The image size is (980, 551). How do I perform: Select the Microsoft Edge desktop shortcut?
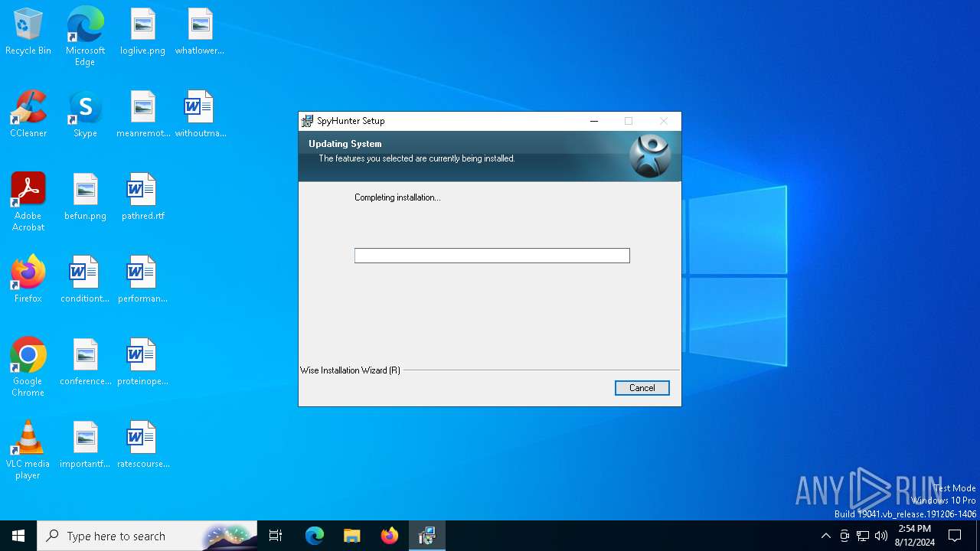pyautogui.click(x=85, y=37)
